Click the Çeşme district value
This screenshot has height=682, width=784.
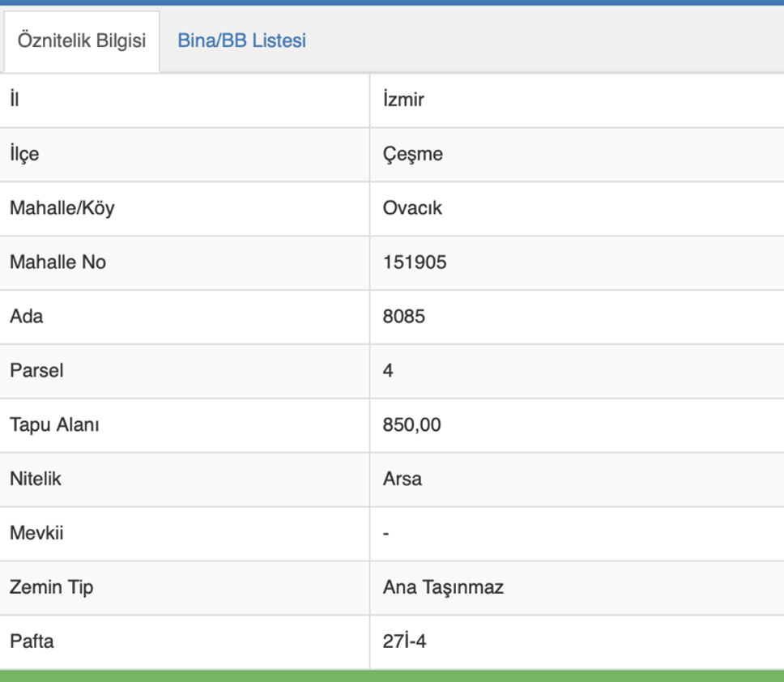click(412, 154)
